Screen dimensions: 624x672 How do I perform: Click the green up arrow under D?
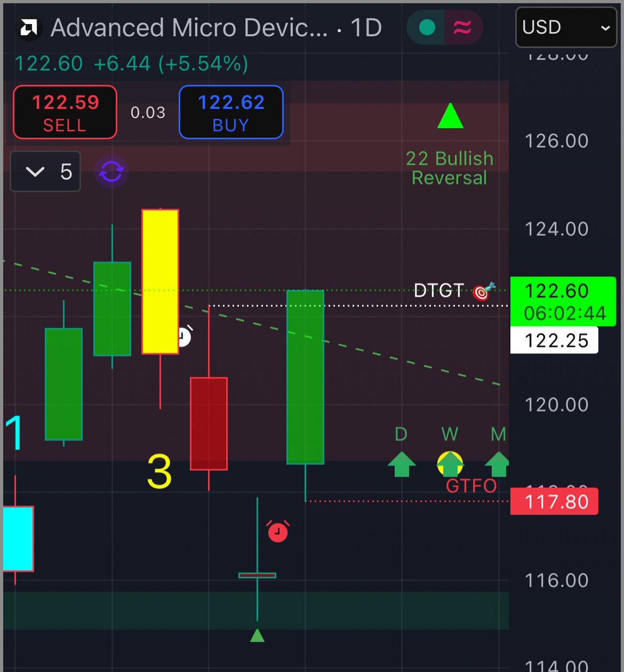click(x=402, y=464)
